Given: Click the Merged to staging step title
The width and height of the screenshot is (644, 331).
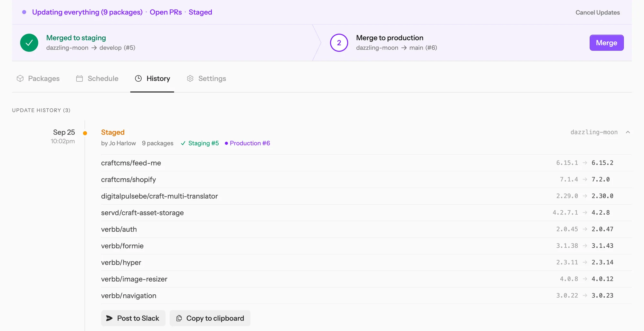Looking at the screenshot, I should coord(76,38).
